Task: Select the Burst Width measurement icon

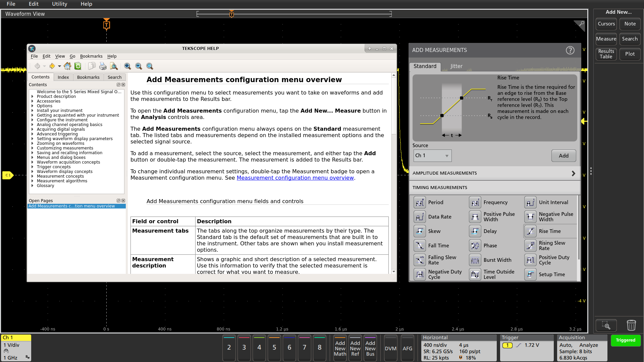Action: click(475, 260)
